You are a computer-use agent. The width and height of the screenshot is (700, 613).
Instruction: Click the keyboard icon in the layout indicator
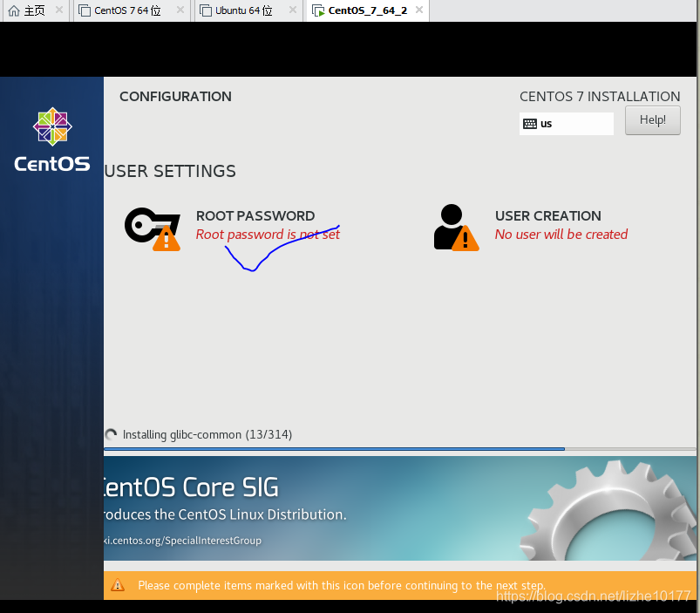point(531,124)
